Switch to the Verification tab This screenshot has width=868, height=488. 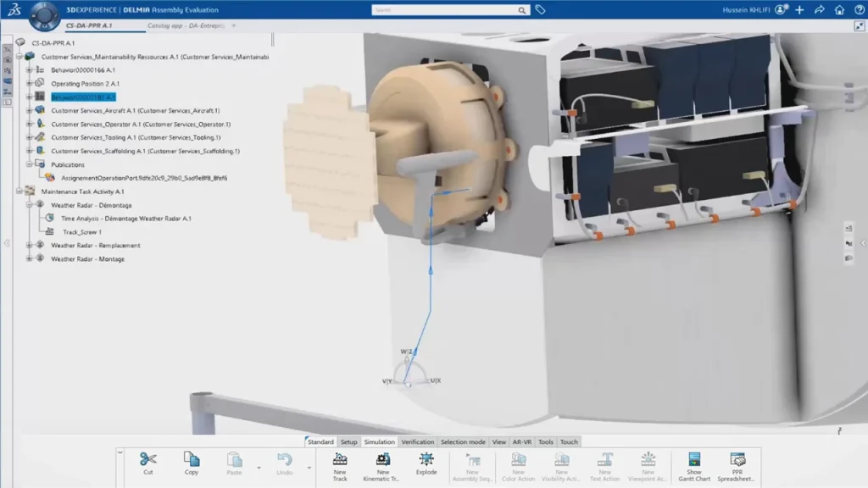tap(417, 441)
